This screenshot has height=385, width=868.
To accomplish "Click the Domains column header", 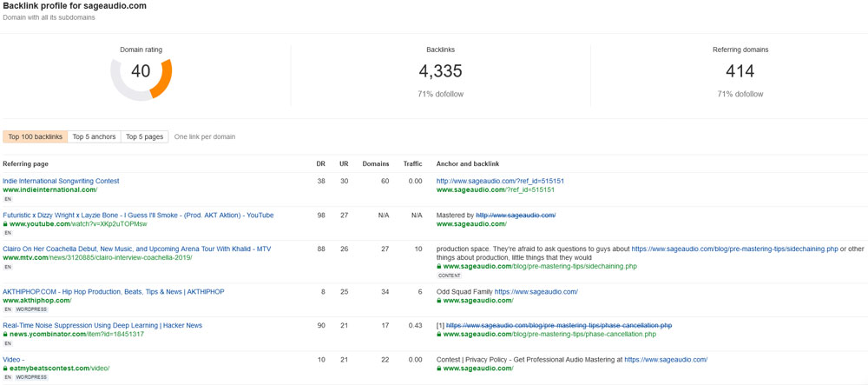I will click(x=376, y=164).
